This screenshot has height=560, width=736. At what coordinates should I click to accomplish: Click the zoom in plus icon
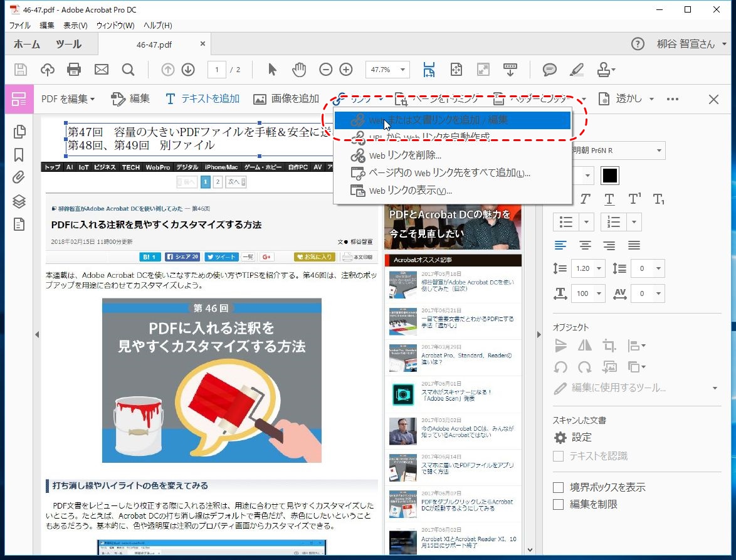pyautogui.click(x=346, y=70)
